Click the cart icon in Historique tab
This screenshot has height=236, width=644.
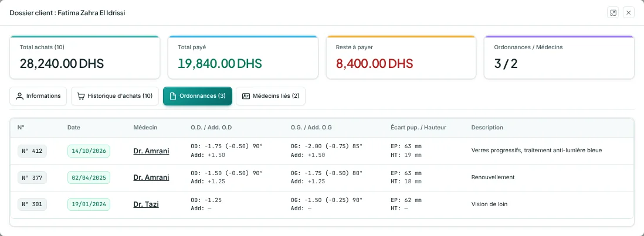pyautogui.click(x=80, y=96)
